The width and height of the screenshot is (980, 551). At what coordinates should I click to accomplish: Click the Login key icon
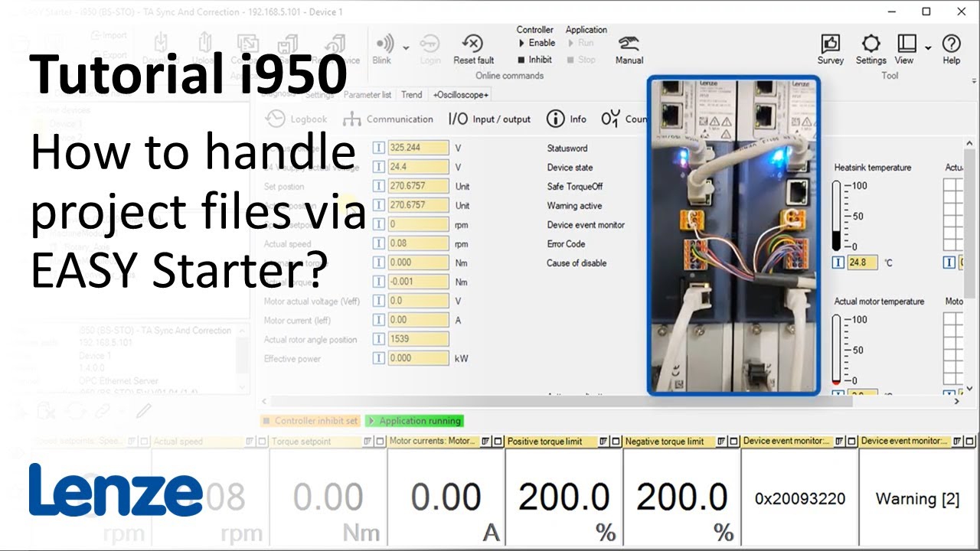(x=430, y=44)
